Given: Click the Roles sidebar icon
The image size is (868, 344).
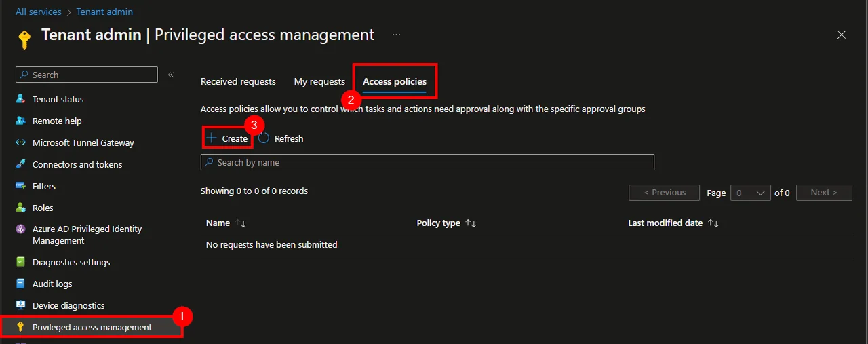Looking at the screenshot, I should click(x=20, y=208).
